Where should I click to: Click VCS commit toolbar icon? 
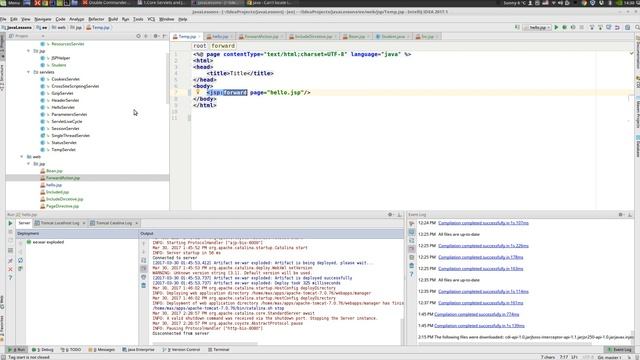click(600, 27)
